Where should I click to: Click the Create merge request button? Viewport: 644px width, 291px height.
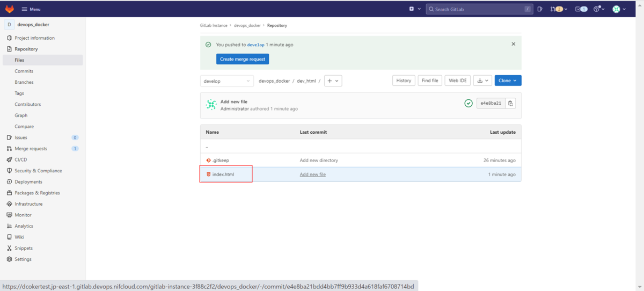tap(243, 59)
